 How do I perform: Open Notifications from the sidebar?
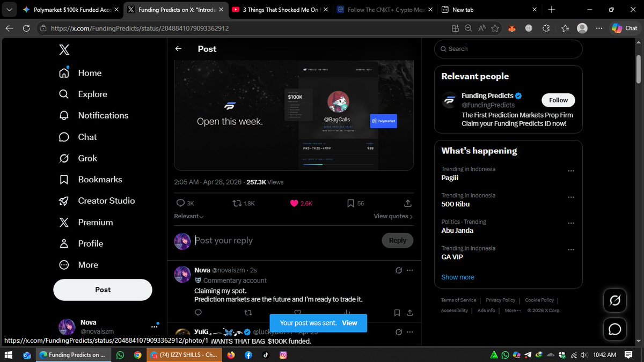[x=94, y=115]
